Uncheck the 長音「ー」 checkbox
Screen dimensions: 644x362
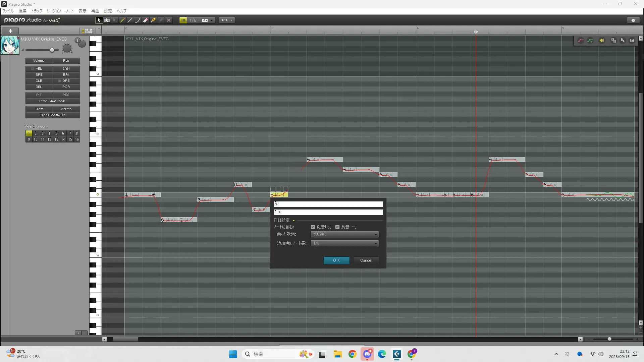coord(337,227)
